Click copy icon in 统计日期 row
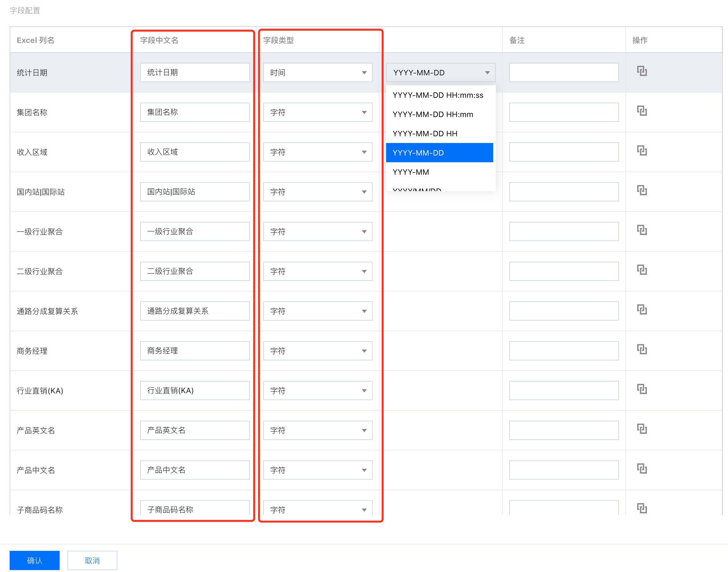This screenshot has width=728, height=572. click(641, 71)
